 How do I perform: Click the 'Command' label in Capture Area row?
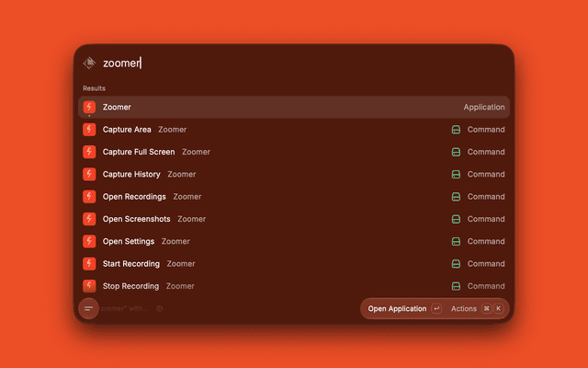point(486,130)
